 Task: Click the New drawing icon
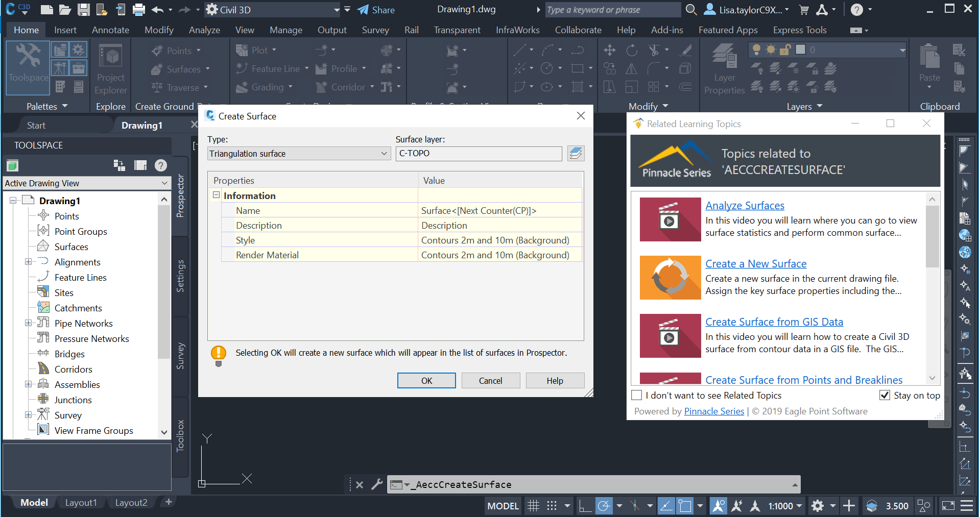tap(46, 10)
